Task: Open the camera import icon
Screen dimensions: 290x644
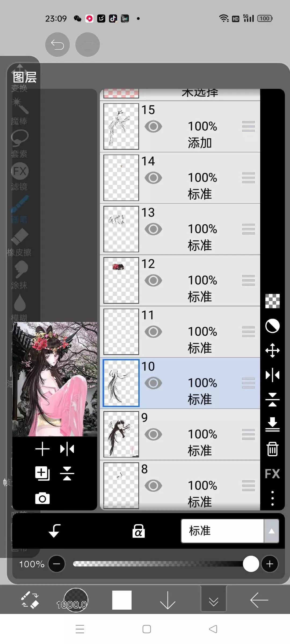Action: tap(42, 498)
